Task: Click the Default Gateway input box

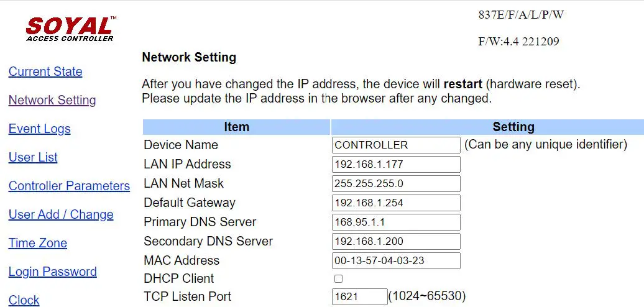Action: pos(396,203)
